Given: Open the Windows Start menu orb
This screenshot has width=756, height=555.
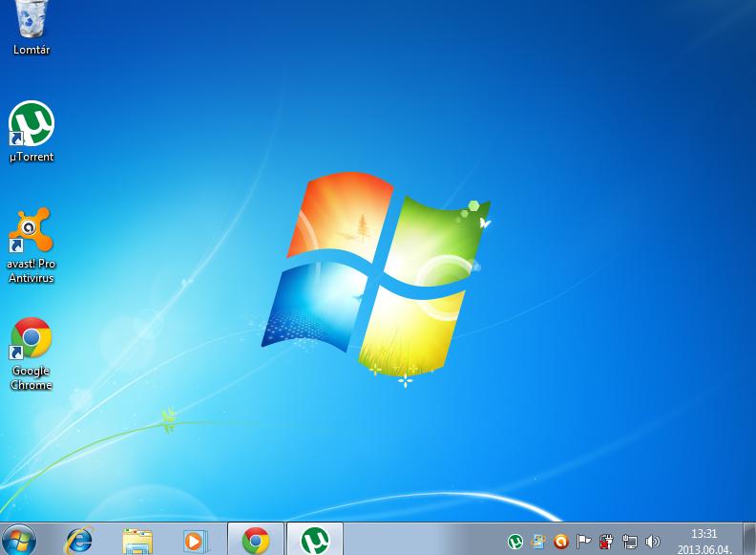Looking at the screenshot, I should [19, 540].
